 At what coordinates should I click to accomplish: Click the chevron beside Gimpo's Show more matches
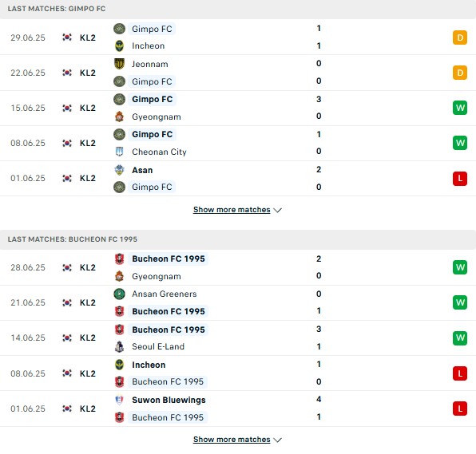click(x=277, y=210)
